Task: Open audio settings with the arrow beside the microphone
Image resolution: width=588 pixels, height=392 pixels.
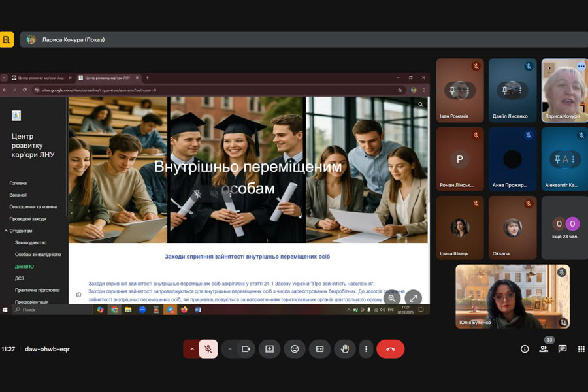Action: click(x=191, y=349)
